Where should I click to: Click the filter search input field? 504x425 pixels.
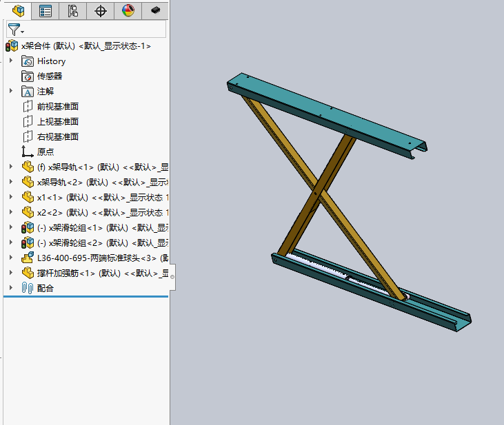point(86,29)
